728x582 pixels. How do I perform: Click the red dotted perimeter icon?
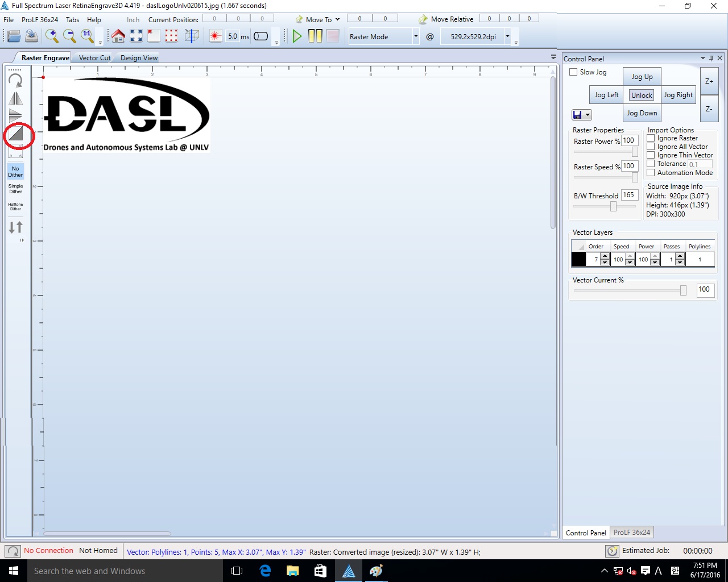[171, 36]
